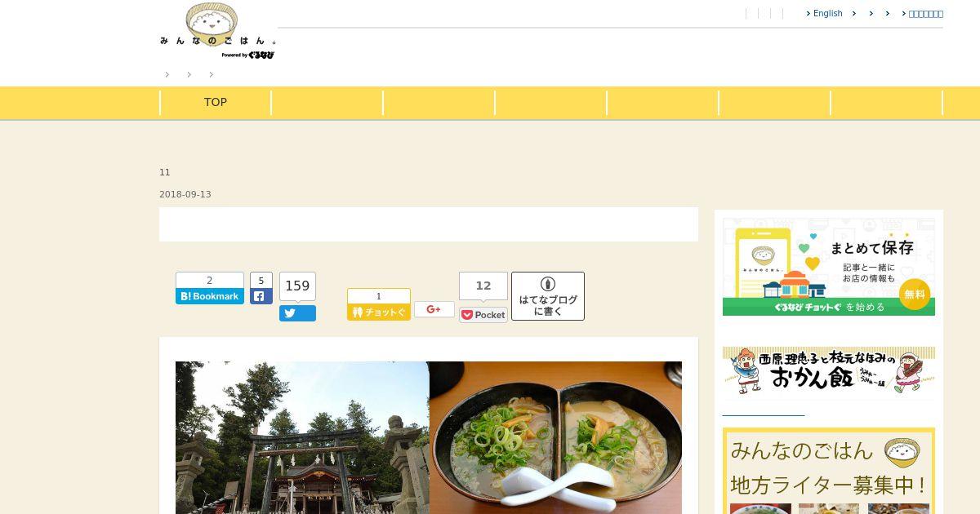Switch the site language to English
This screenshot has height=514, width=980.
(824, 13)
